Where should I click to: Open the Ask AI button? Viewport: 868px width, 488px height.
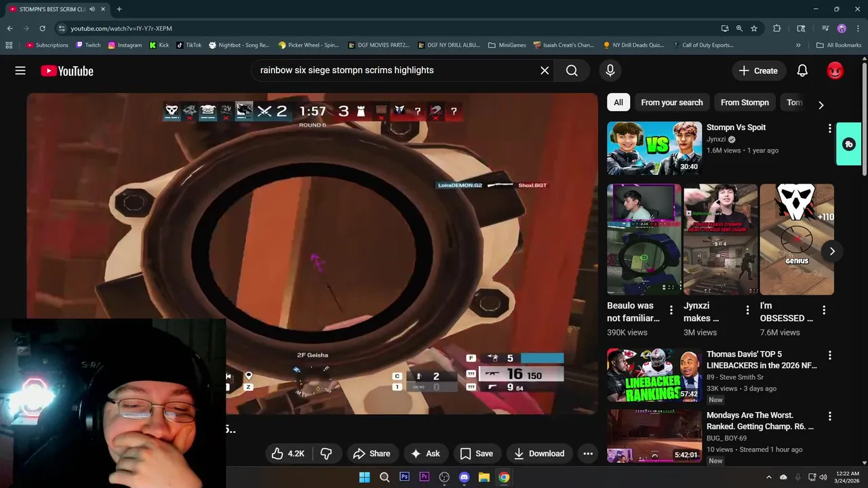(x=426, y=453)
